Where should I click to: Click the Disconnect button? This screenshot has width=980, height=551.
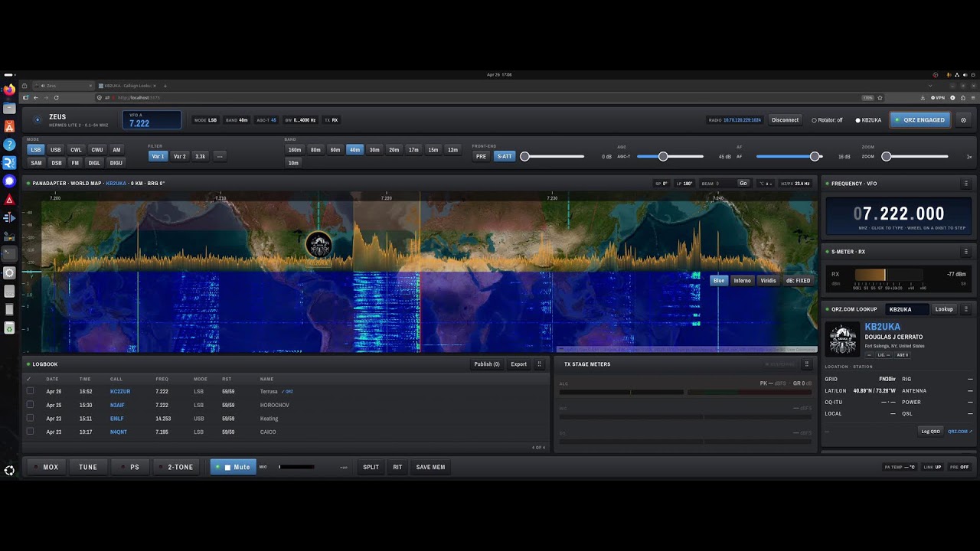coord(785,120)
